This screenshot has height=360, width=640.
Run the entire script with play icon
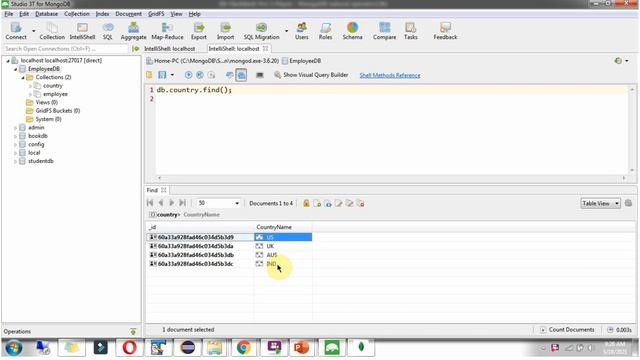(x=189, y=75)
